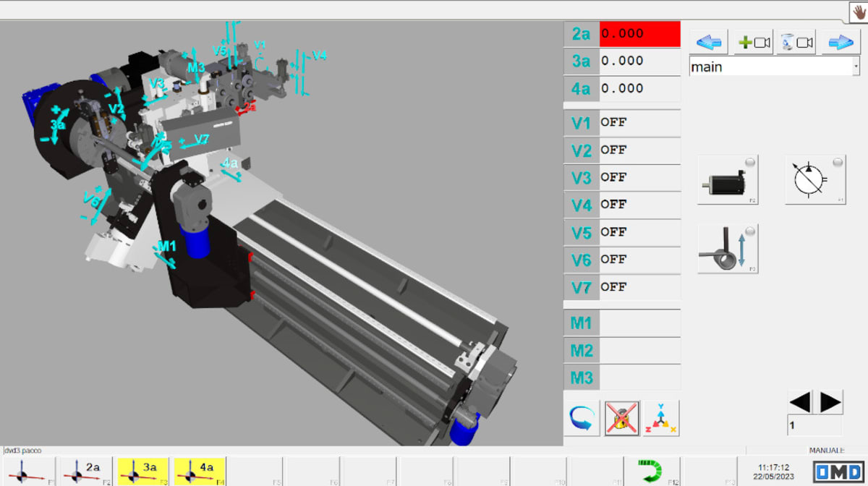The width and height of the screenshot is (868, 486).
Task: Open the 'main' camera view dropdown
Action: (x=775, y=67)
